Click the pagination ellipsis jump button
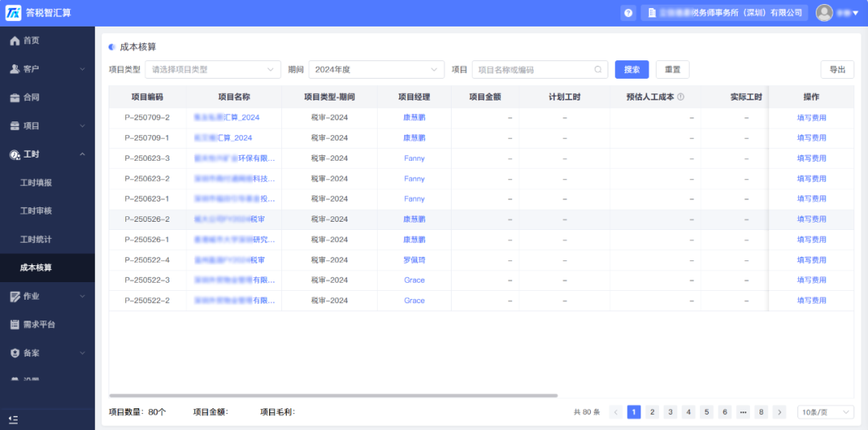Viewport: 868px width, 430px height. tap(743, 412)
